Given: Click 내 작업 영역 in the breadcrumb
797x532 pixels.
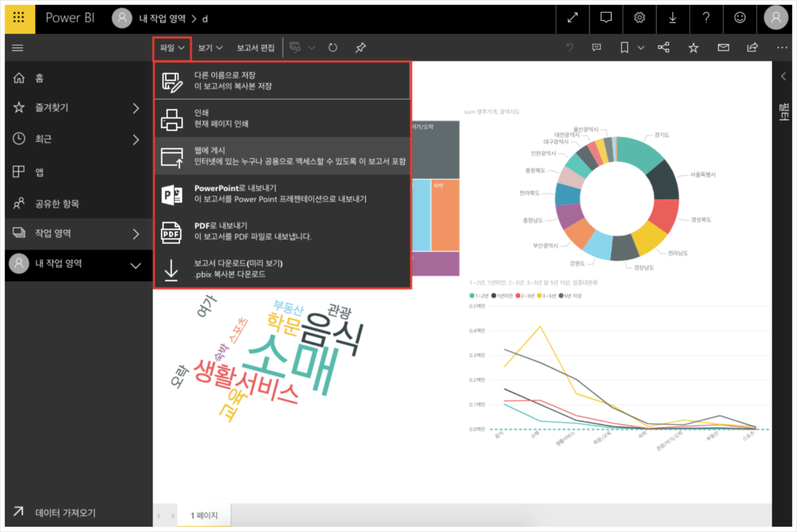Looking at the screenshot, I should pos(163,19).
